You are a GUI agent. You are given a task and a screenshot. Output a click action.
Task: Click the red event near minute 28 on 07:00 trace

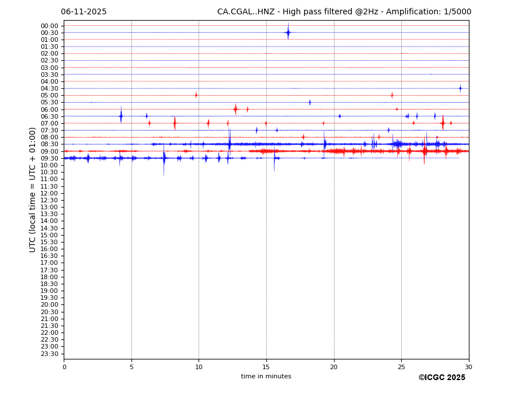click(442, 123)
